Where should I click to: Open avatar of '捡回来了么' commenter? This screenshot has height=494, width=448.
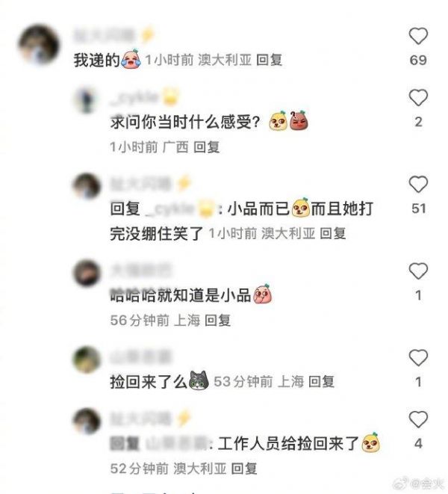point(87,359)
